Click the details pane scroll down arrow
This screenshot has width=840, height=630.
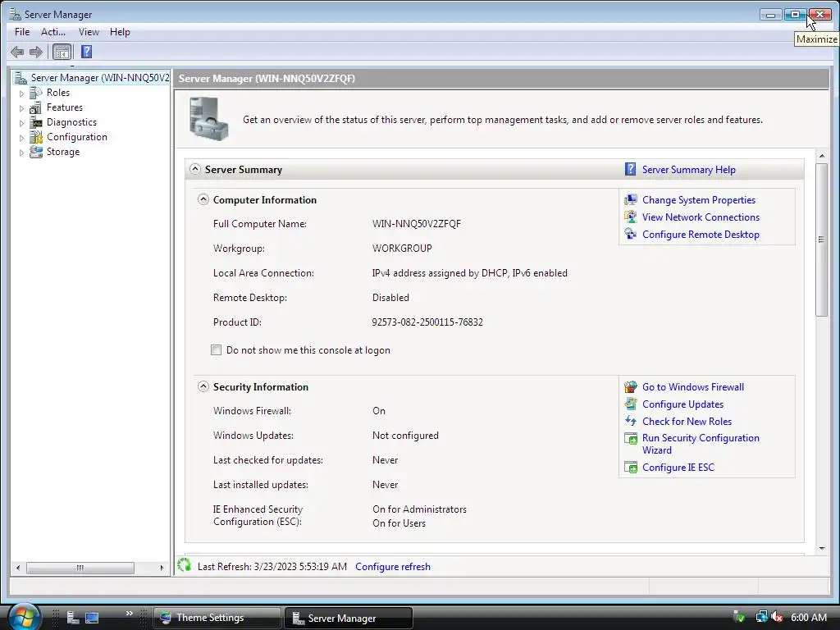[822, 549]
